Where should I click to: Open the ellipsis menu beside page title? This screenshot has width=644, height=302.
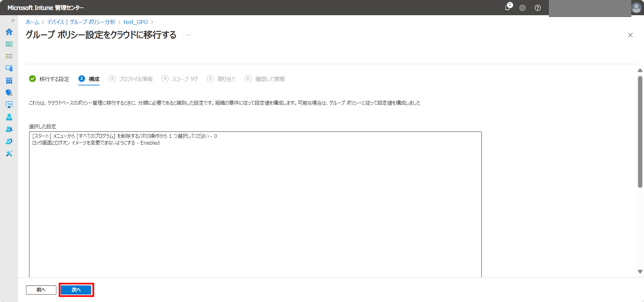click(188, 35)
